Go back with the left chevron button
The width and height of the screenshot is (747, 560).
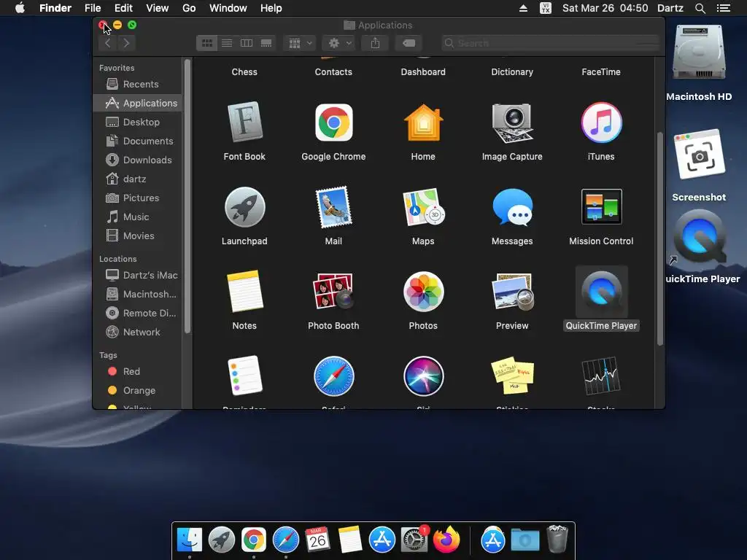[108, 43]
